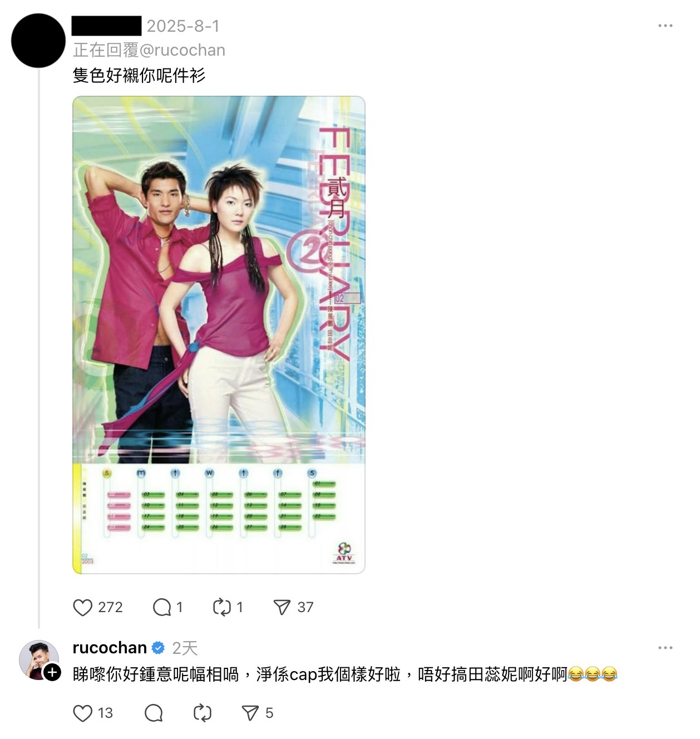Click the 2025-8-1 post date

coord(183,26)
